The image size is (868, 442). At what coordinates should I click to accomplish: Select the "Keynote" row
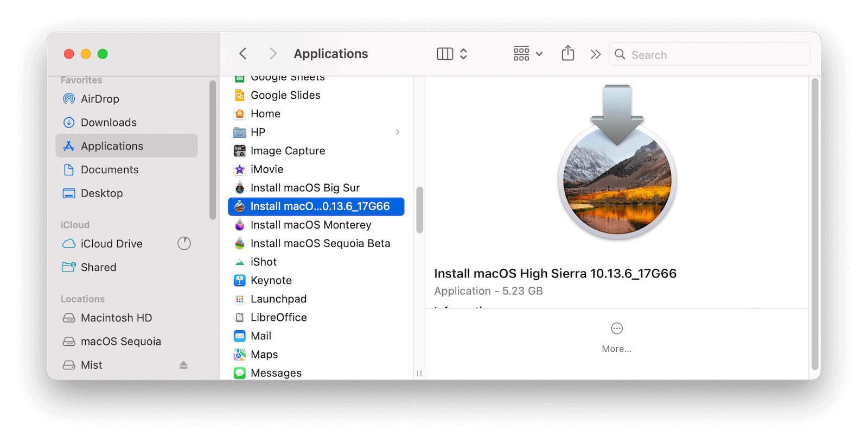pos(316,281)
